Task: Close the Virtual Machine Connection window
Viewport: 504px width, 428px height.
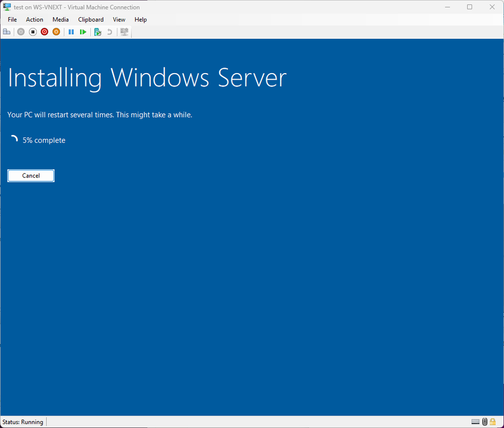Action: [x=492, y=7]
